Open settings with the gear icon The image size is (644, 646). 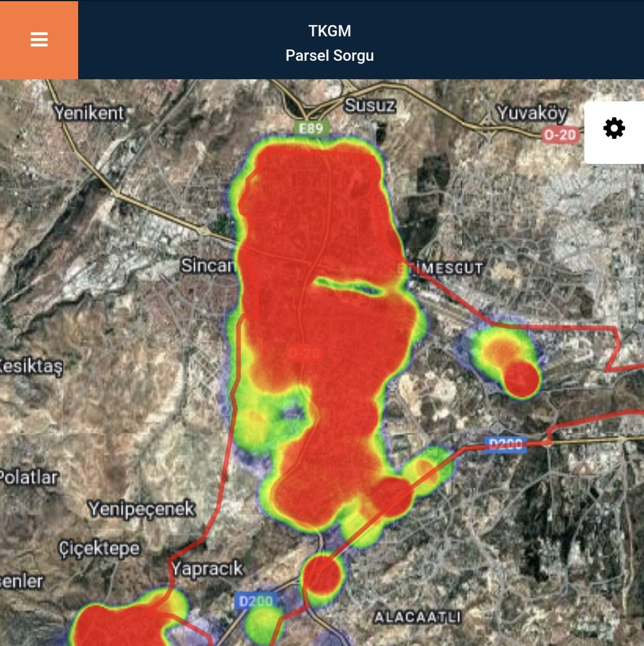tap(614, 129)
